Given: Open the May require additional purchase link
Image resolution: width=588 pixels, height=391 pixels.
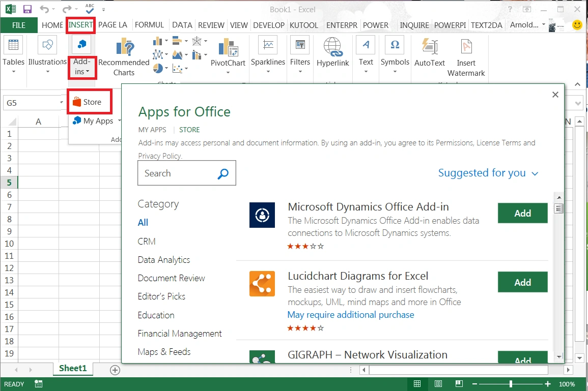Looking at the screenshot, I should [351, 315].
